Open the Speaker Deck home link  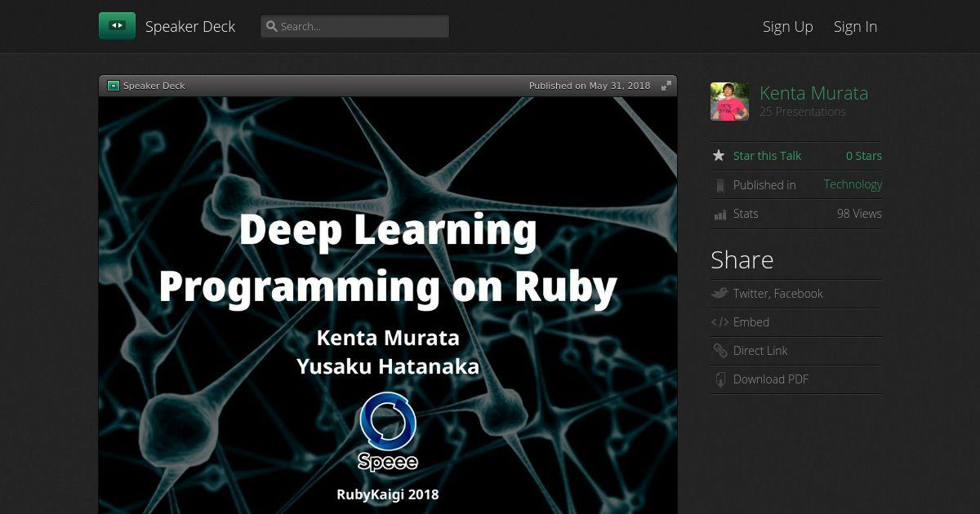(190, 26)
